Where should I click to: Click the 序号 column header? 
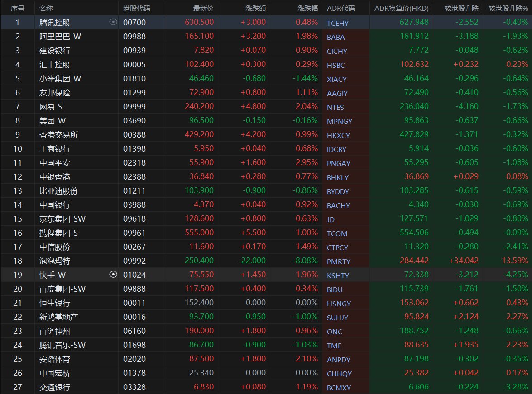[x=17, y=8]
